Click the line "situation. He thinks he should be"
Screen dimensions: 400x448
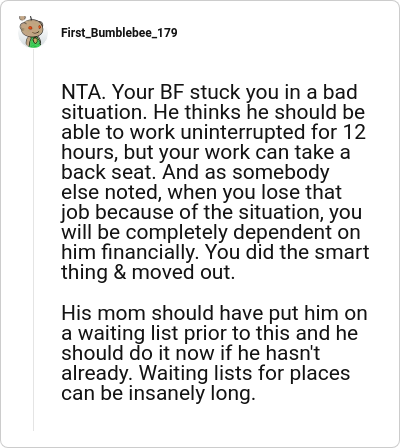click(213, 112)
